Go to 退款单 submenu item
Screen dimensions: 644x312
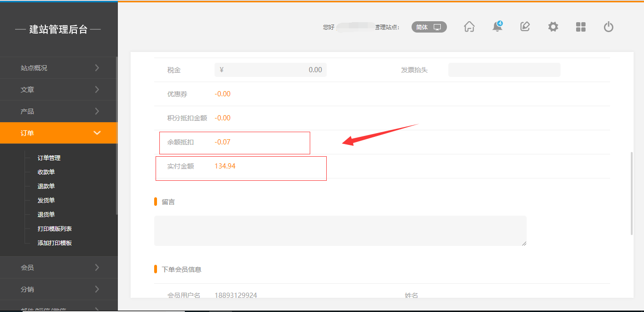[x=46, y=186]
